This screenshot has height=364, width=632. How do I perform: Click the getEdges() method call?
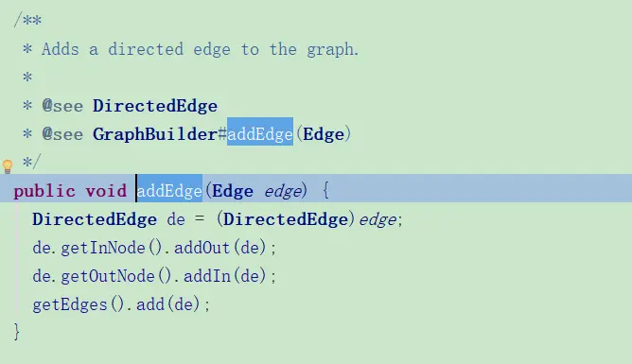click(79, 304)
